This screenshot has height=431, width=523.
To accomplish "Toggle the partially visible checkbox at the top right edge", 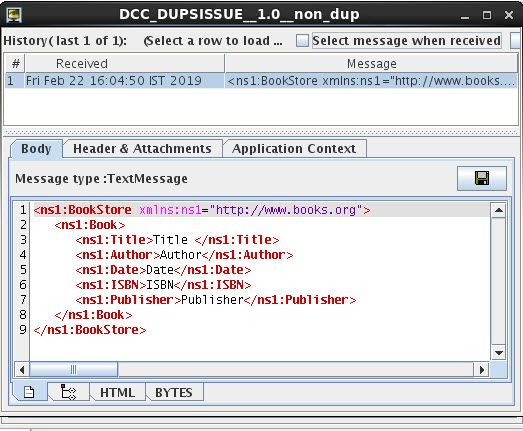I will (516, 41).
